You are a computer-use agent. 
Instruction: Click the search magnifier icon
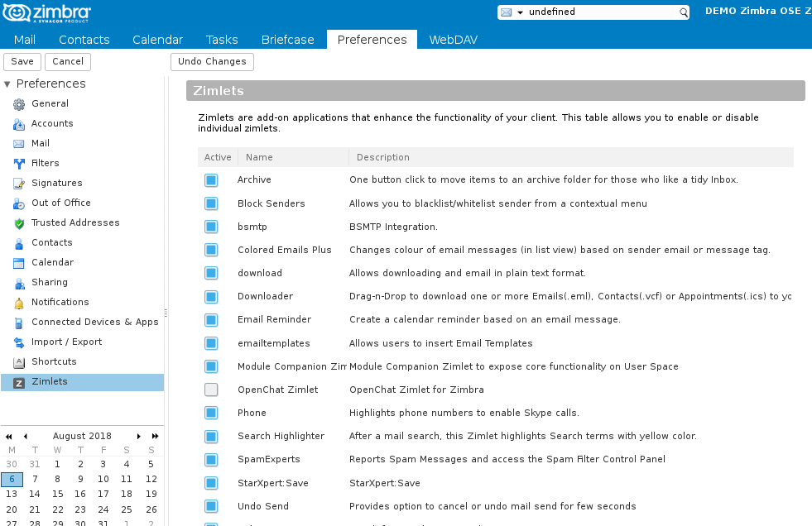[x=684, y=12]
